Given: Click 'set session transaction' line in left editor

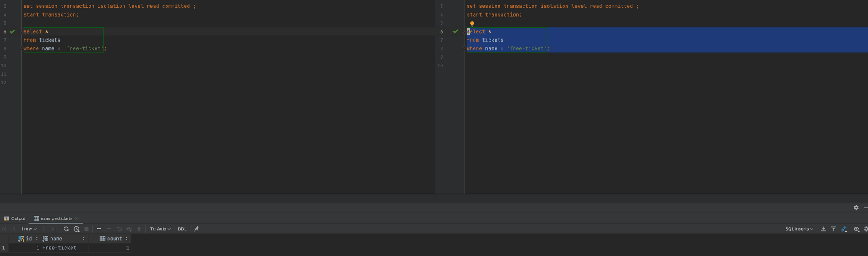Looking at the screenshot, I should [x=109, y=6].
